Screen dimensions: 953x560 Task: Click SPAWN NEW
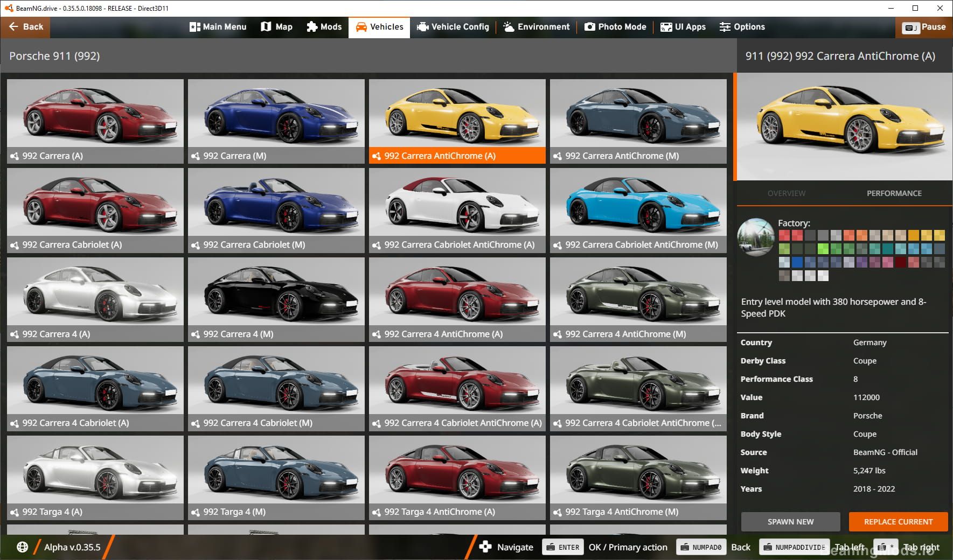[790, 522]
